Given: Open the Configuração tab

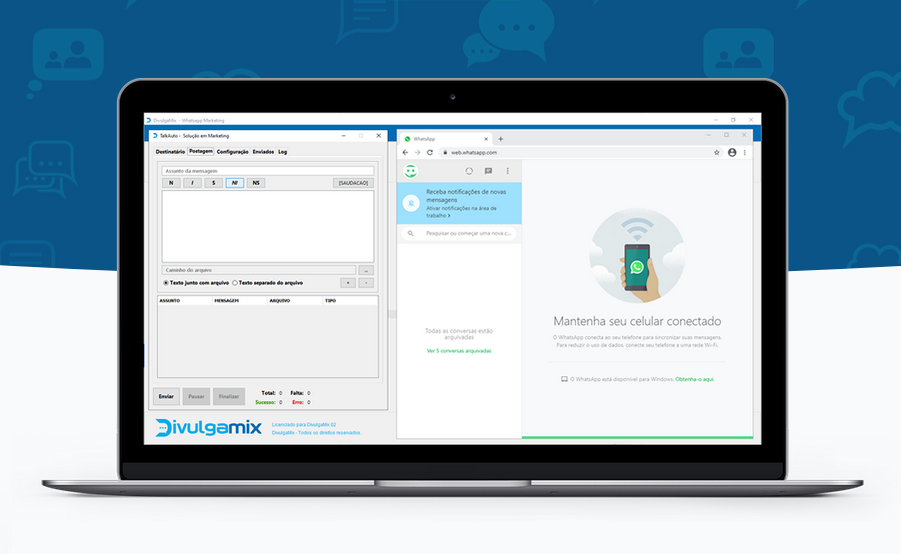Looking at the screenshot, I should point(233,152).
